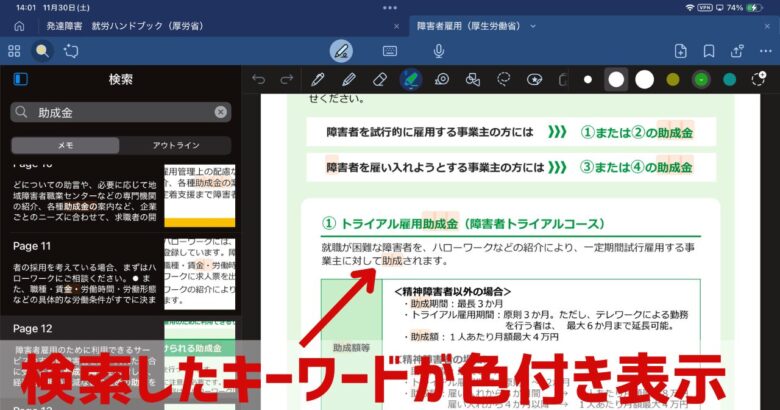Select the Lasso selection tool
This screenshot has width=780, height=410.
(x=503, y=80)
